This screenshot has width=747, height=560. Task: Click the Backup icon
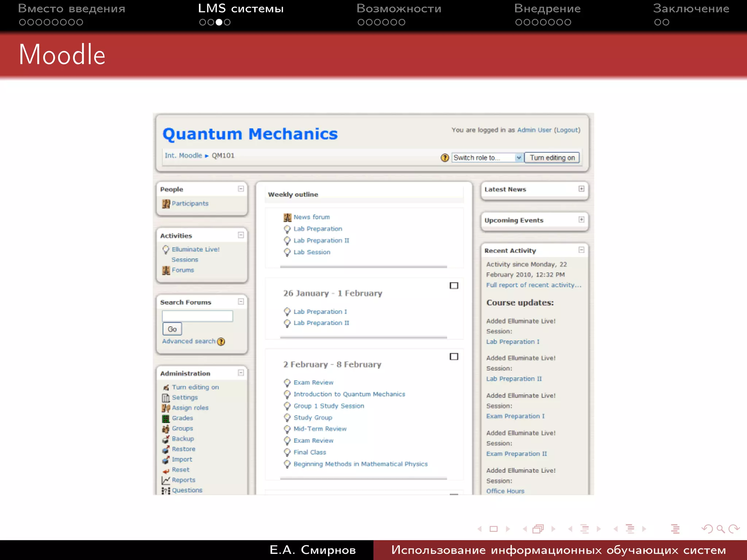[166, 439]
